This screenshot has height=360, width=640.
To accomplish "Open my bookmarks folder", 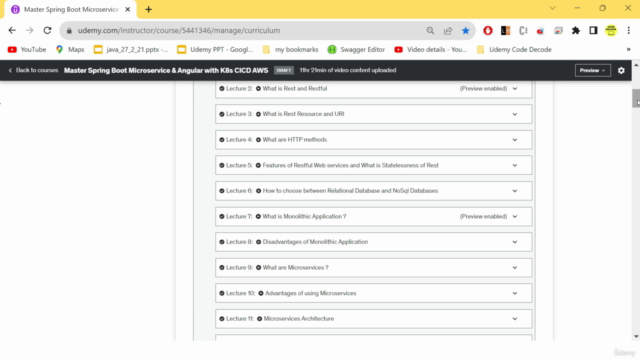I will click(x=290, y=49).
